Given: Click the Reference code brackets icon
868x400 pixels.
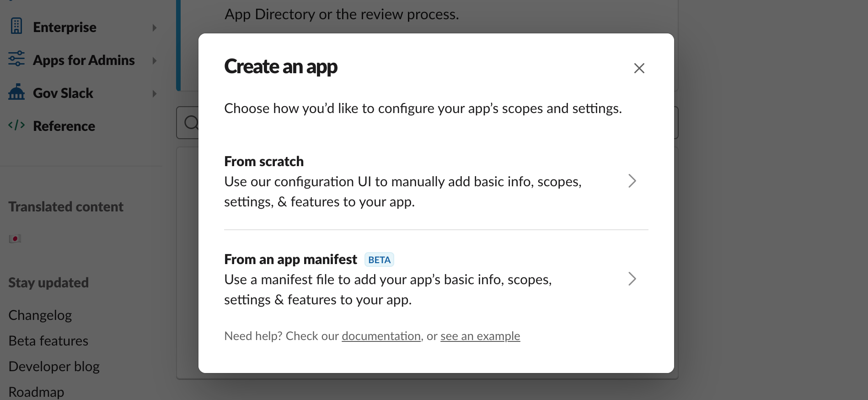Looking at the screenshot, I should [16, 125].
